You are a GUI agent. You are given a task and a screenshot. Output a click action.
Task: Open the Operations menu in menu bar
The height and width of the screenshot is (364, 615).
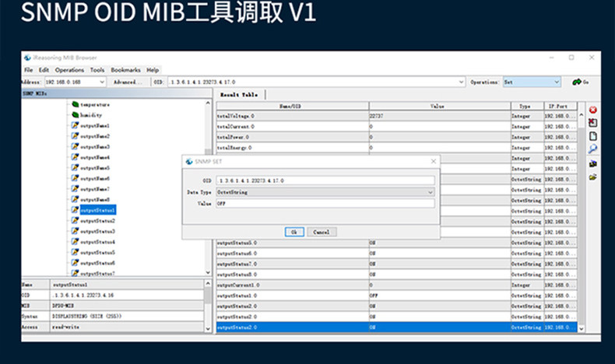coord(69,70)
